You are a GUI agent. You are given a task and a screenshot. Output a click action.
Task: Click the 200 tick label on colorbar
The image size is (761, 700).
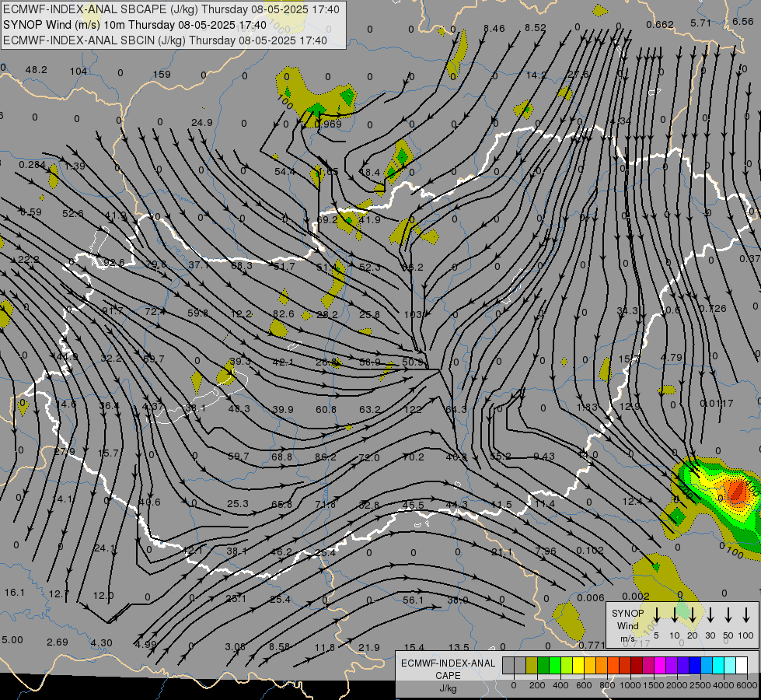coord(537,685)
